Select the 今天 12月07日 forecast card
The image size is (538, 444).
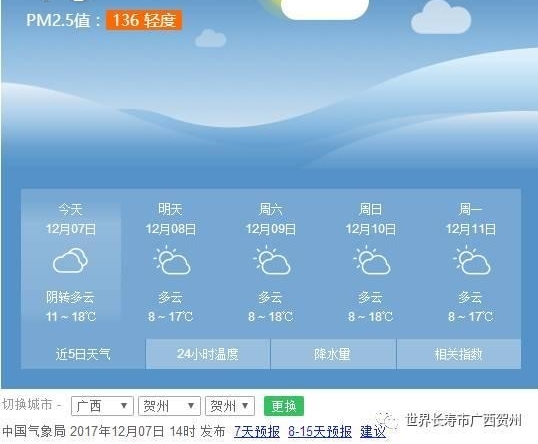click(x=71, y=262)
